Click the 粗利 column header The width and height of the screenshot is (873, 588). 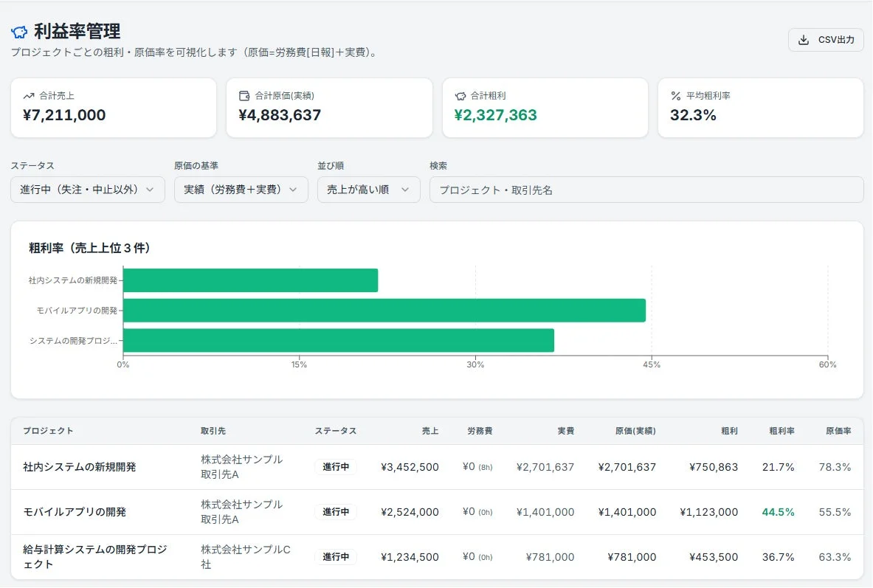point(729,431)
